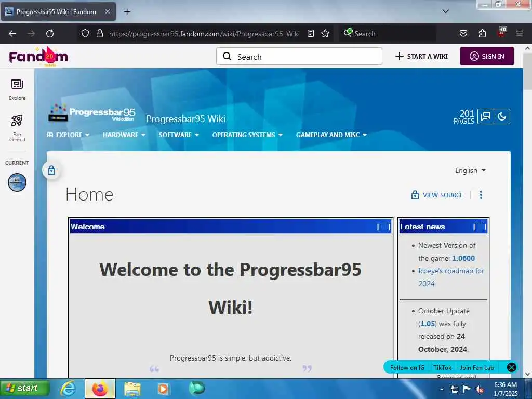Expand the Software menu
532x399 pixels.
pyautogui.click(x=179, y=135)
